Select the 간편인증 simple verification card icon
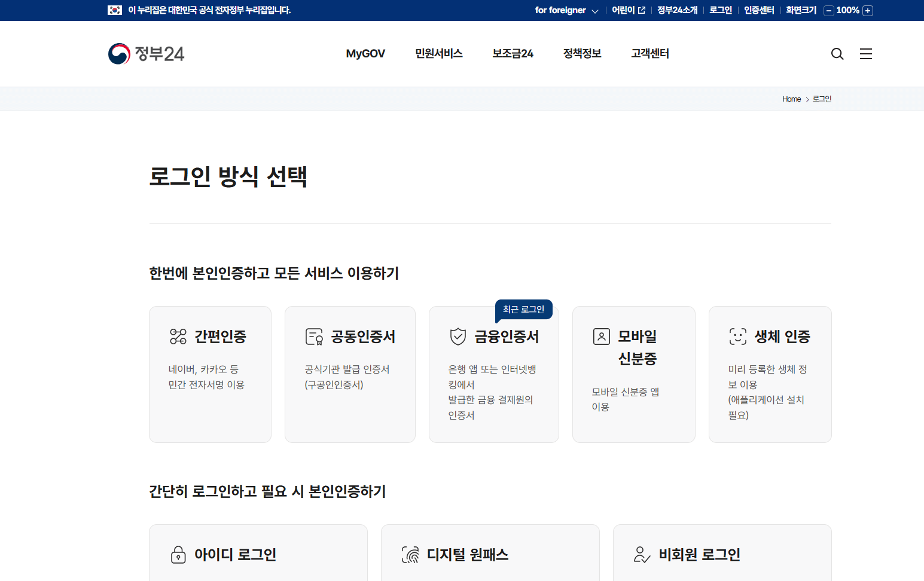Screen dimensions: 924x581 pos(177,336)
